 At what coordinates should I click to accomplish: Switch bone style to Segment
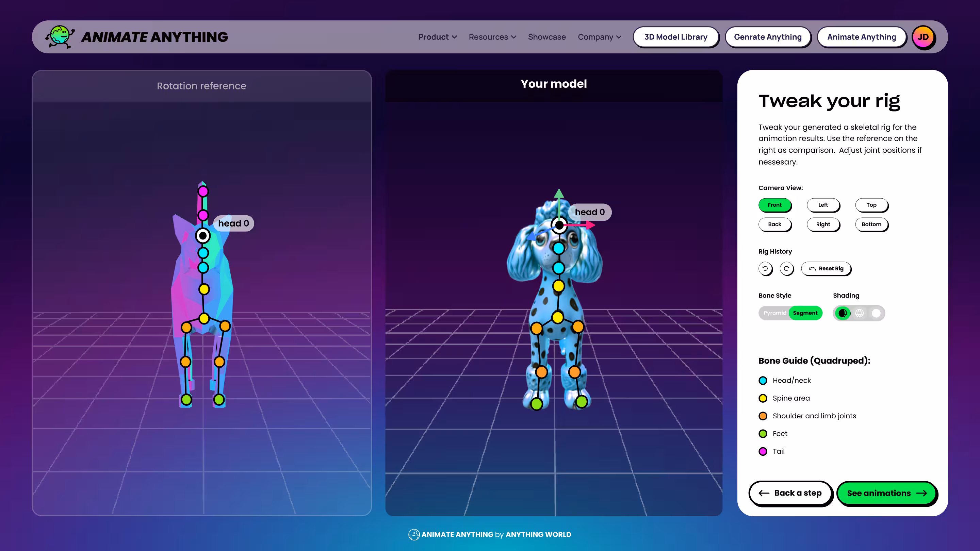pyautogui.click(x=805, y=313)
